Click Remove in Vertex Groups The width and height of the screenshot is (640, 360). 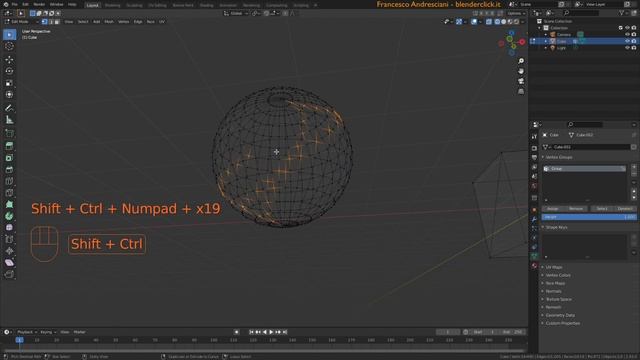point(576,209)
